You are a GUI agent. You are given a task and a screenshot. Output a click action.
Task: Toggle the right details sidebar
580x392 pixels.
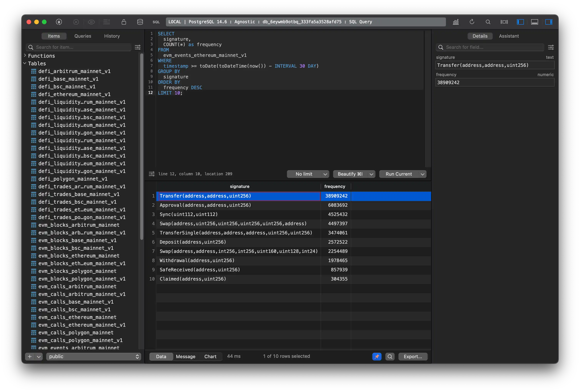[x=548, y=22]
